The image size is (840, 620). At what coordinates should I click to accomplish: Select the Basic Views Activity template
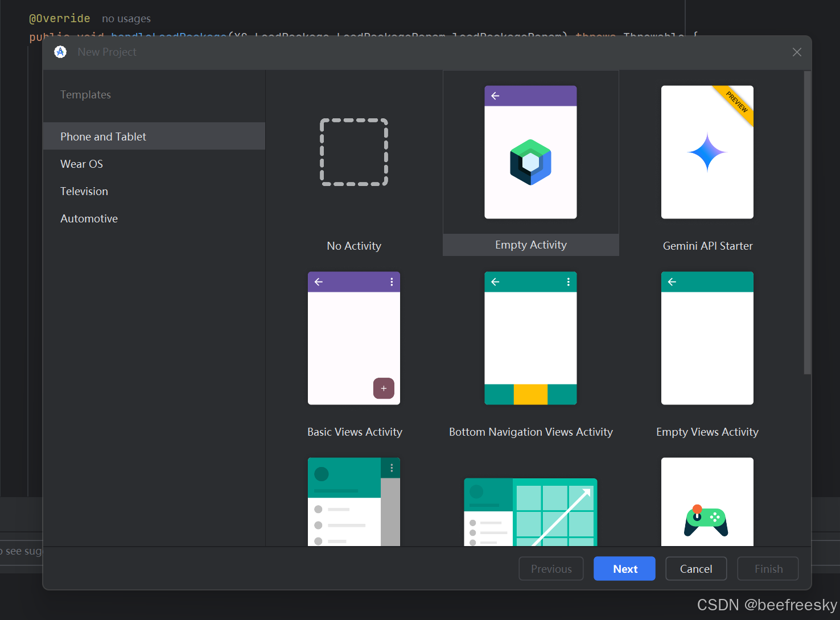354,338
